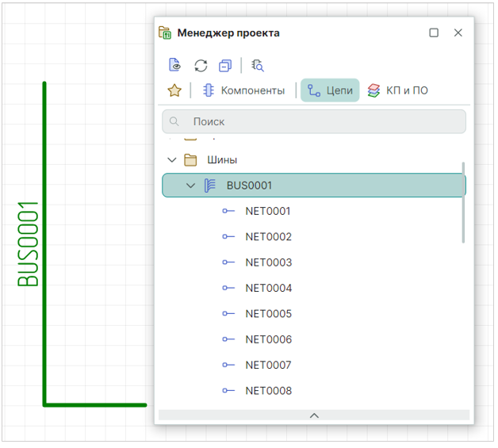Click the net icon beside NET0003
This screenshot has height=448, width=498.
coord(228,262)
